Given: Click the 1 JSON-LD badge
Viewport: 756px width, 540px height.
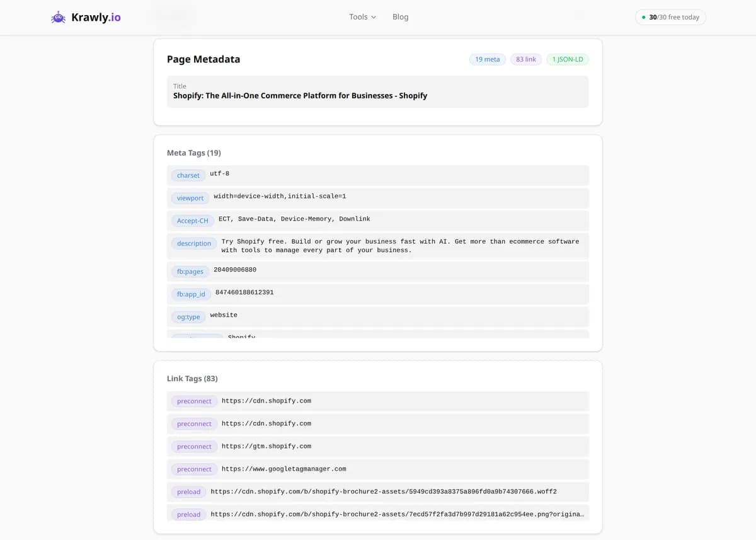Looking at the screenshot, I should 568,59.
